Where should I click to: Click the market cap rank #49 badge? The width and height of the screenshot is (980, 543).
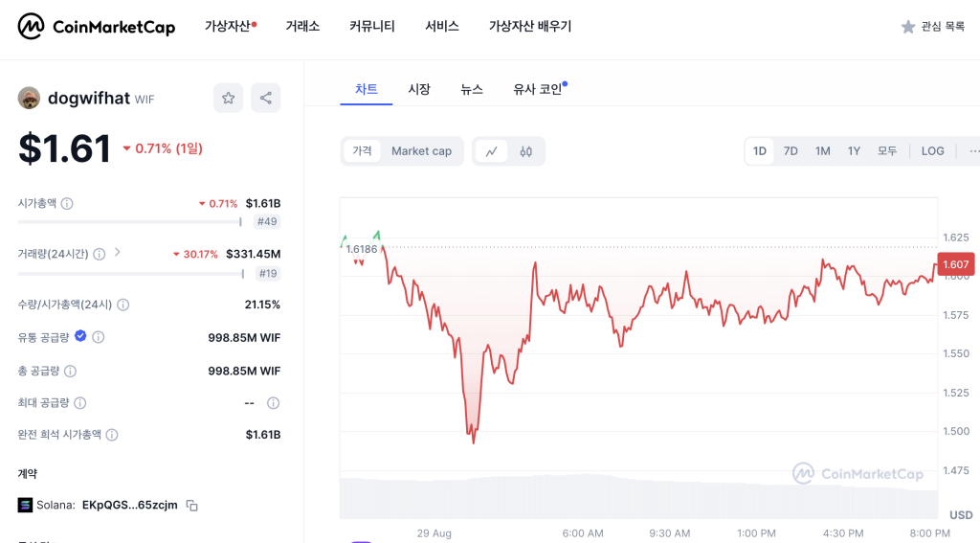pyautogui.click(x=267, y=221)
